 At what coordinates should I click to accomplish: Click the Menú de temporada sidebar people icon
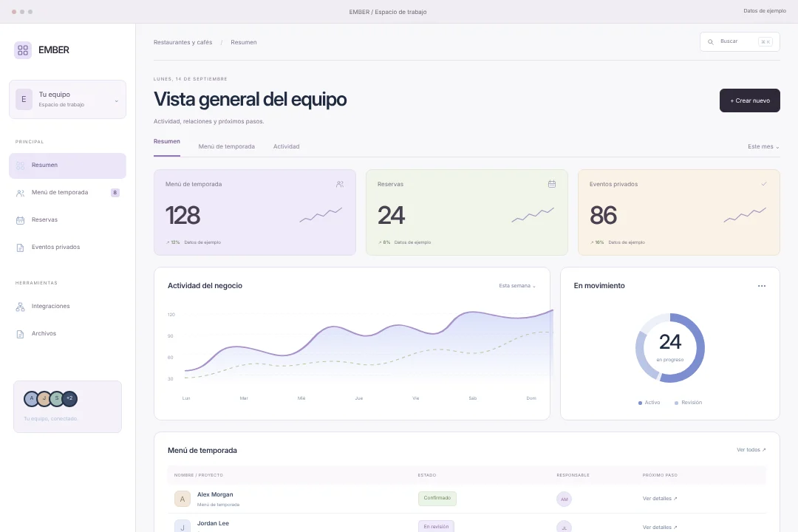21,193
